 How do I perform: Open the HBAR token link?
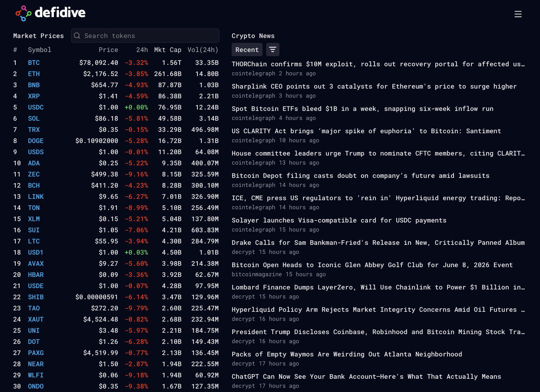pos(36,275)
